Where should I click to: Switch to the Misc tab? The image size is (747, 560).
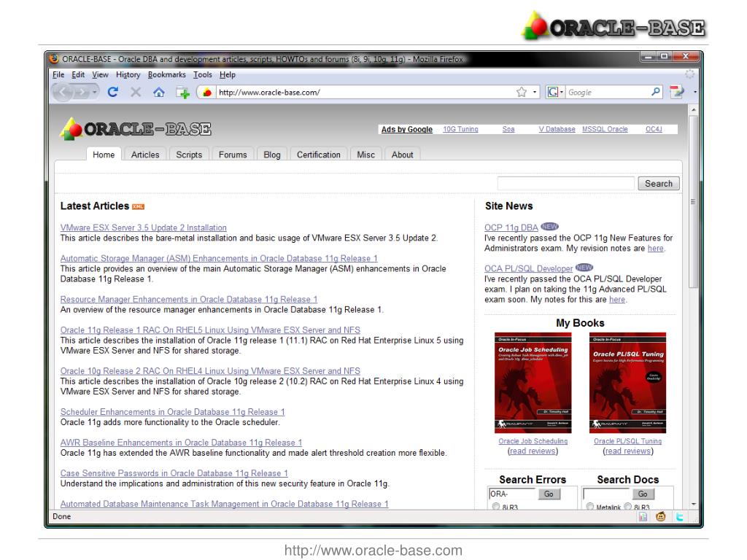point(366,155)
